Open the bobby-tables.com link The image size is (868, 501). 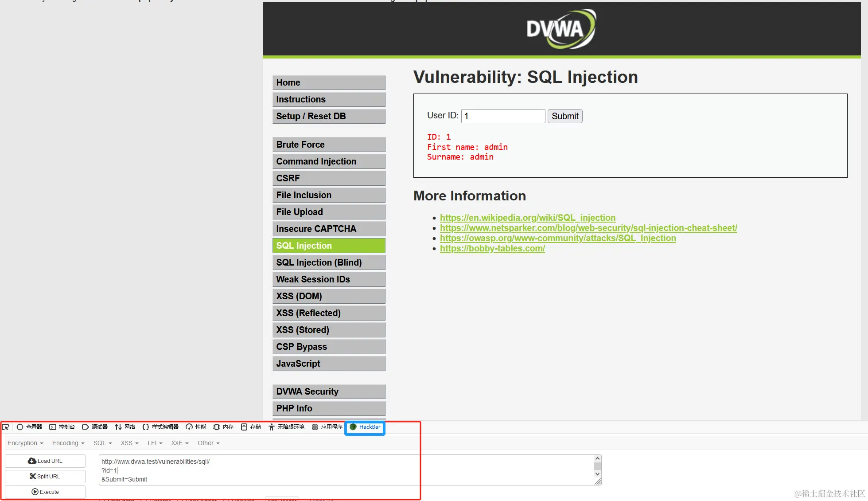coord(492,248)
